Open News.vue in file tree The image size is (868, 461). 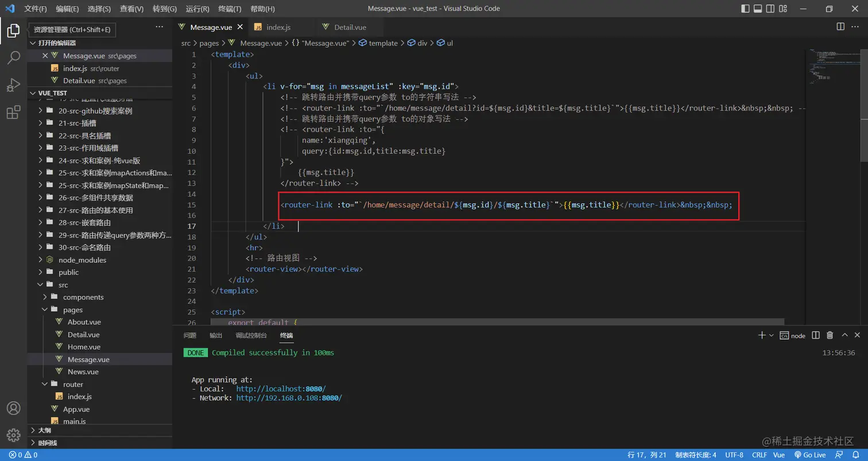tap(83, 371)
